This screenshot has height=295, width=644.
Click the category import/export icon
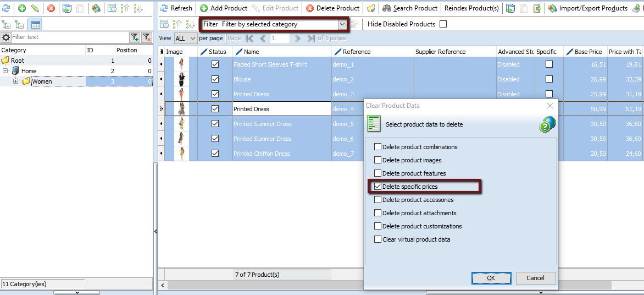pyautogui.click(x=96, y=8)
